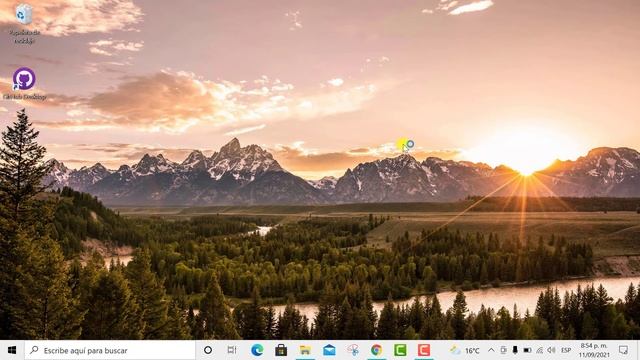
Task: Select the GitHub Desktop shortcut icon
Action: point(24,84)
